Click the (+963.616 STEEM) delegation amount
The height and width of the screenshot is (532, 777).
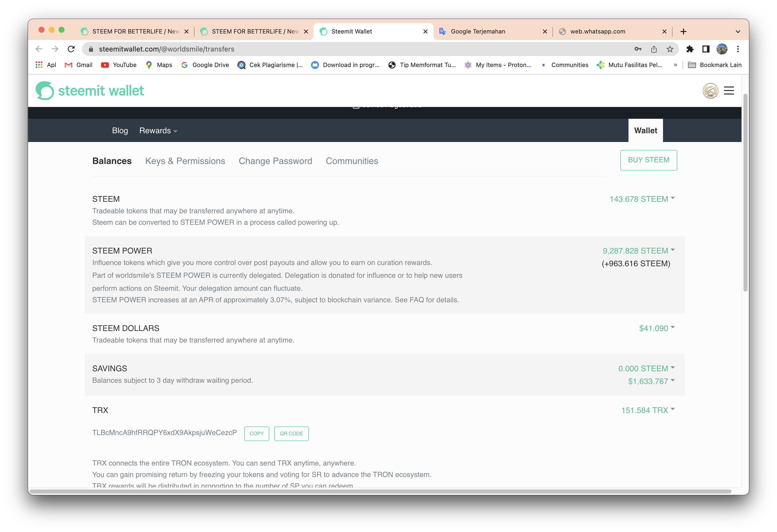pyautogui.click(x=636, y=263)
